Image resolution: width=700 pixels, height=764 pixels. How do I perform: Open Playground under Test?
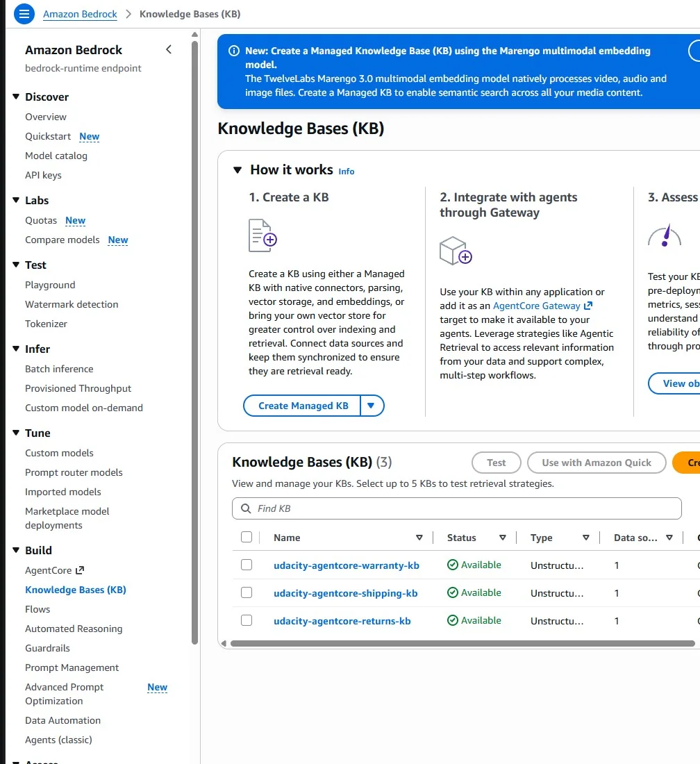tap(50, 285)
